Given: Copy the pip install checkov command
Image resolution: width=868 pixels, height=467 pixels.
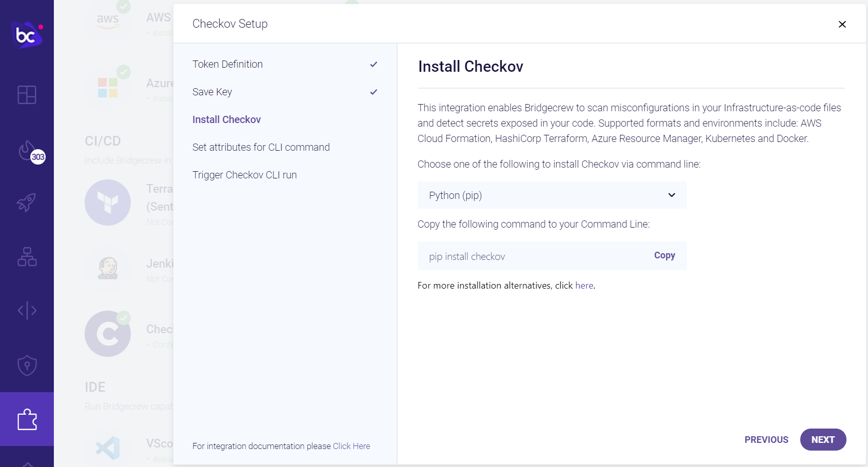Looking at the screenshot, I should [664, 255].
